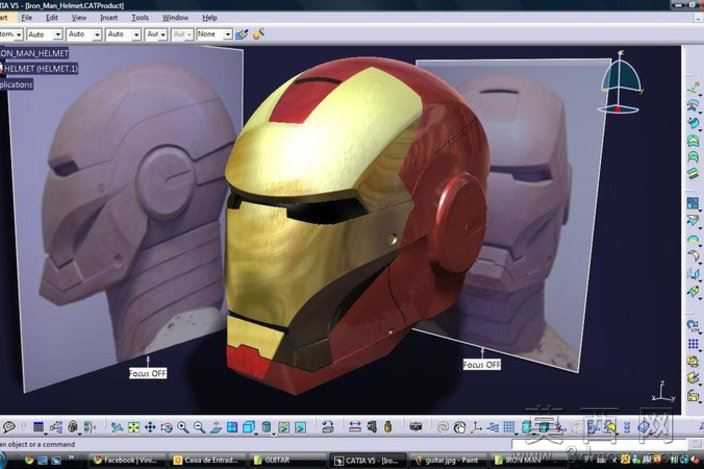The image size is (704, 469).
Task: Click the tree graph icon in bottom toolbar
Action: coord(56,427)
